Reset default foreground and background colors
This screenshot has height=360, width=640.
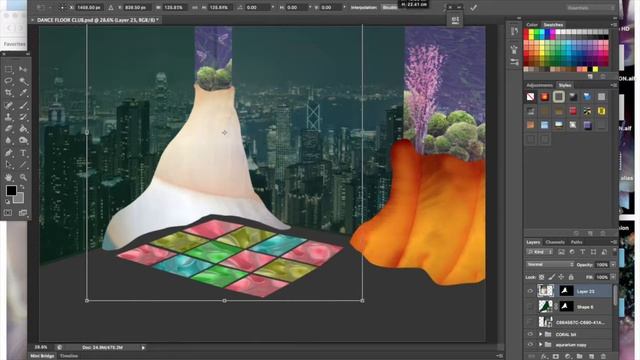pos(7,202)
